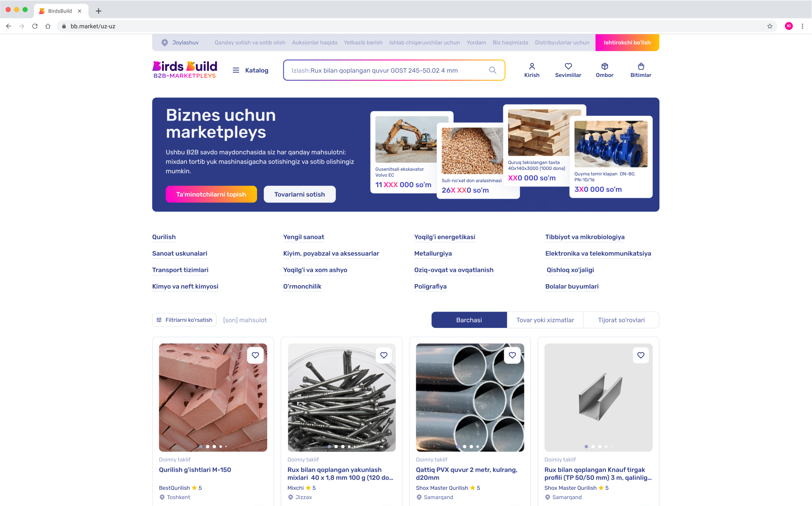This screenshot has height=506, width=812.
Task: Open the brick product image
Action: pyautogui.click(x=213, y=397)
